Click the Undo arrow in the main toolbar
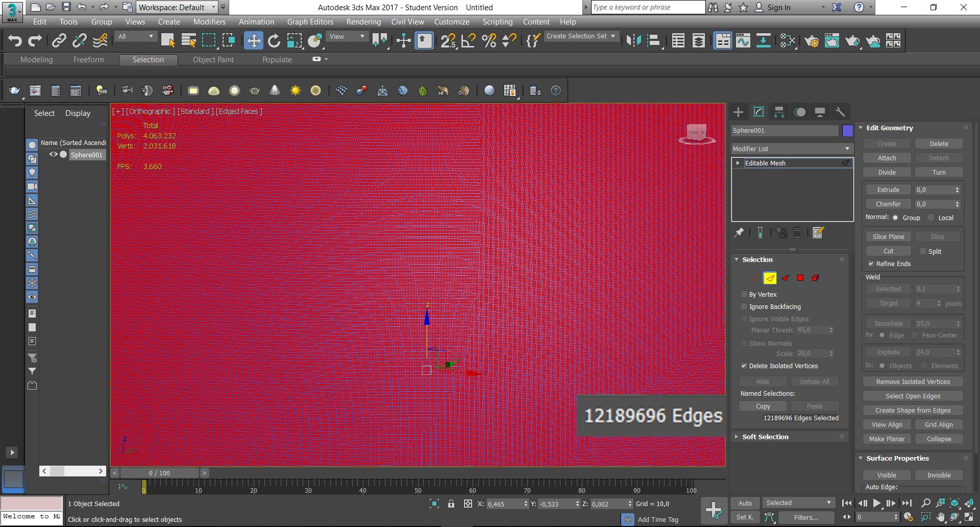The height and width of the screenshot is (527, 980). [15, 40]
